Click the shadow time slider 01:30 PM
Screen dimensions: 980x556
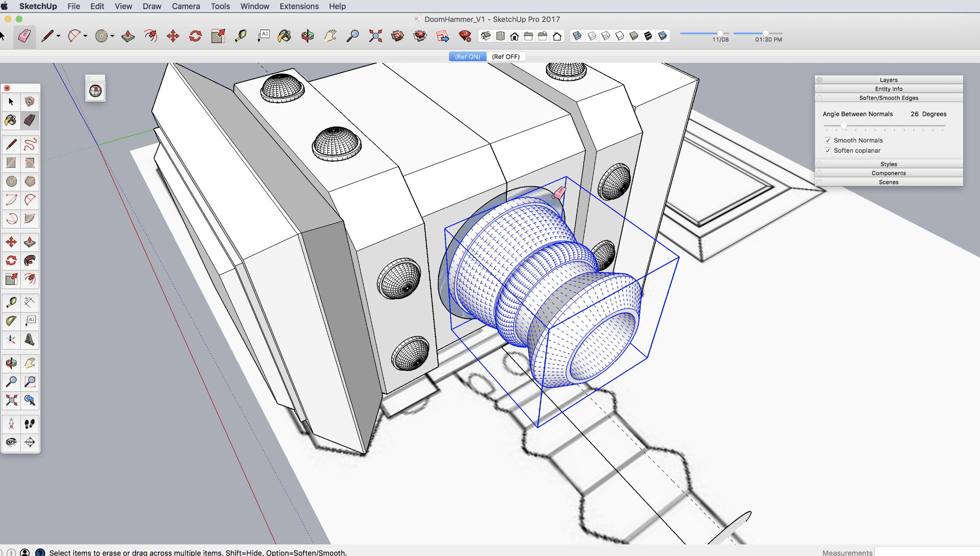point(758,33)
